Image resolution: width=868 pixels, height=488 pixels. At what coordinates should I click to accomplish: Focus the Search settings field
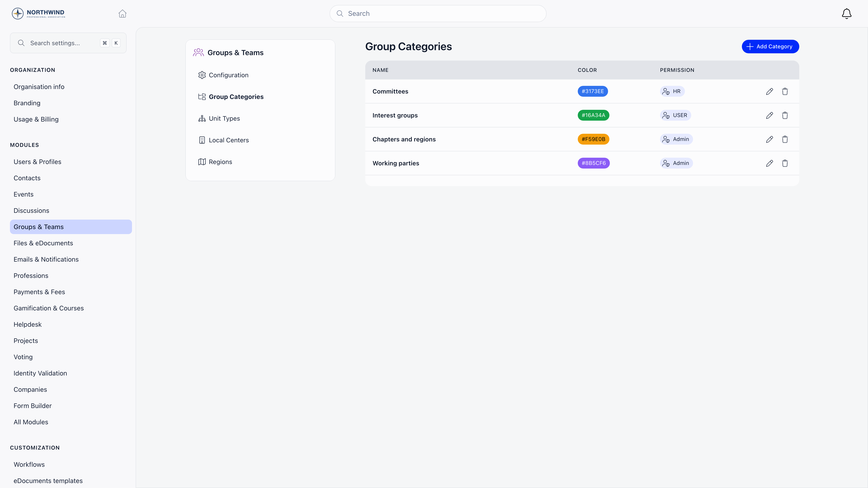point(68,43)
